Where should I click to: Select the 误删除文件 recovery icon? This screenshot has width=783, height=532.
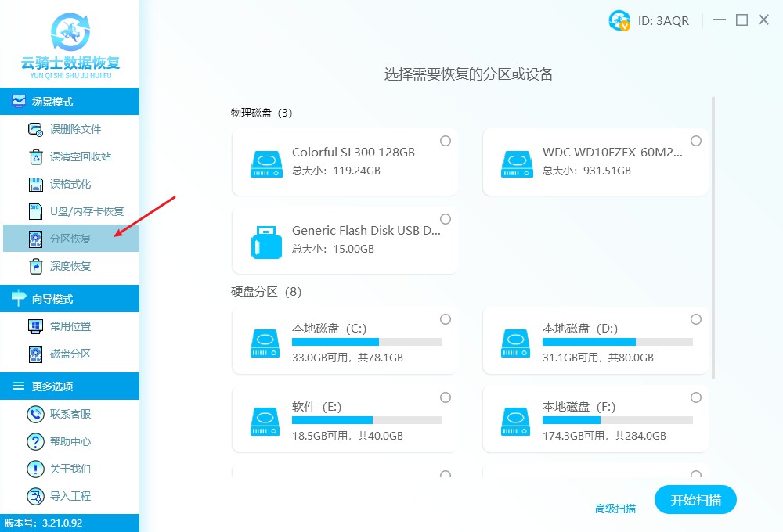[x=34, y=128]
